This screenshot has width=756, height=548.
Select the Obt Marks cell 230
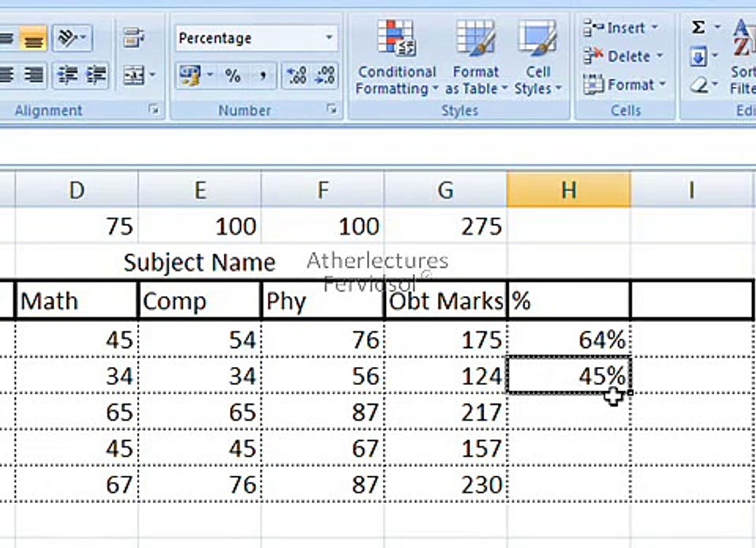[445, 484]
